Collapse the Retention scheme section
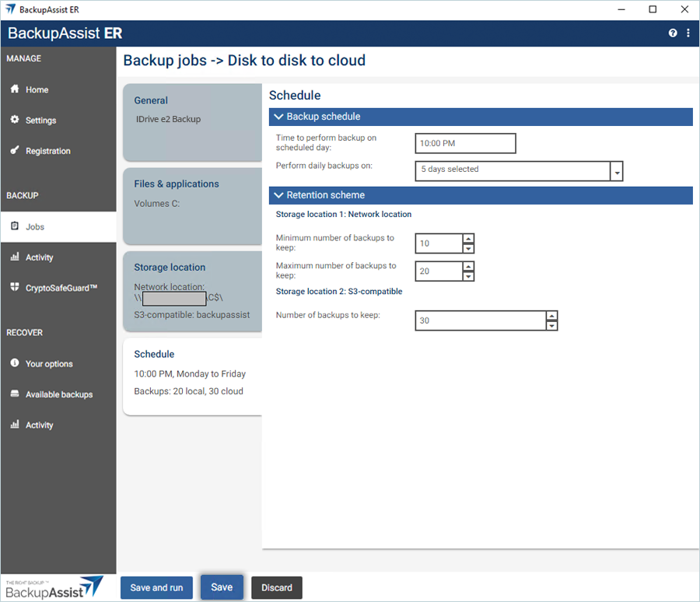The height and width of the screenshot is (602, 700). point(277,195)
